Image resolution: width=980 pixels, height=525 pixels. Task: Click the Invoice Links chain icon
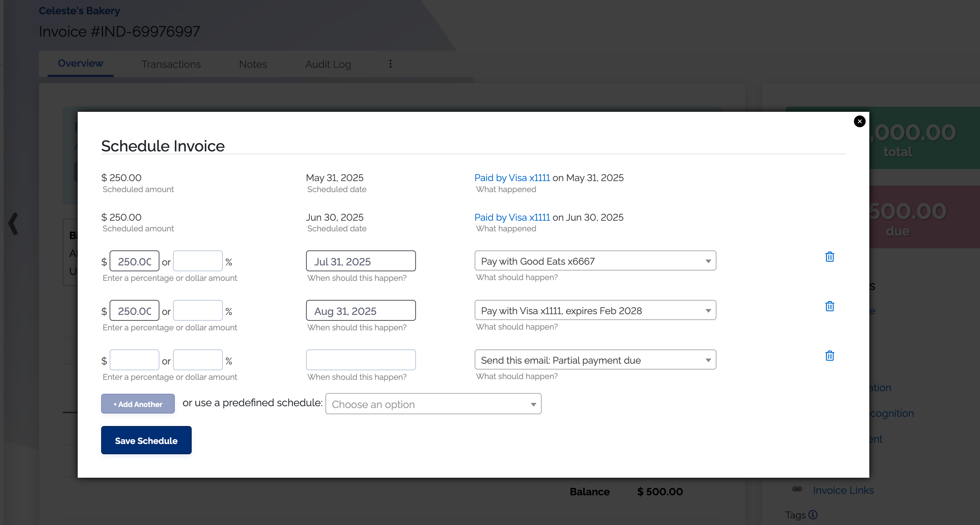tap(797, 489)
